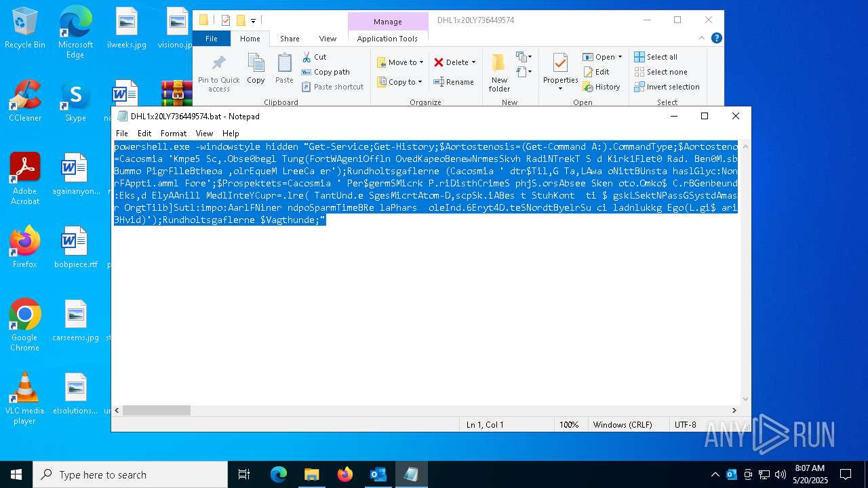The image size is (868, 488).
Task: Click Notepad vertical scroll down arrow
Action: (x=745, y=399)
